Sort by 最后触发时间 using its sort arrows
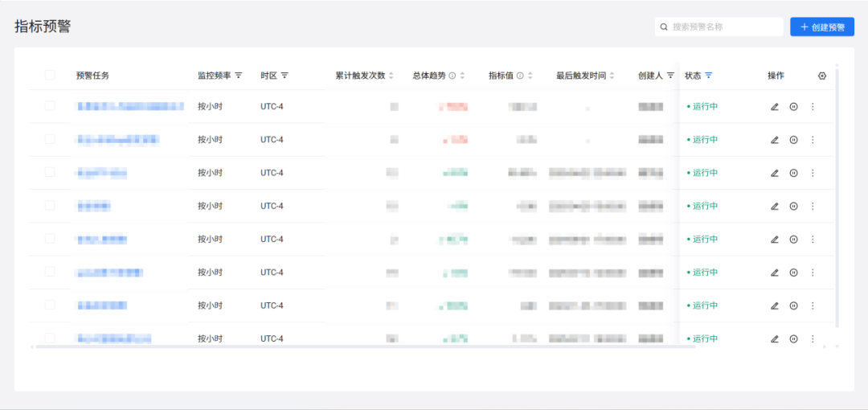This screenshot has width=868, height=410. [x=612, y=76]
